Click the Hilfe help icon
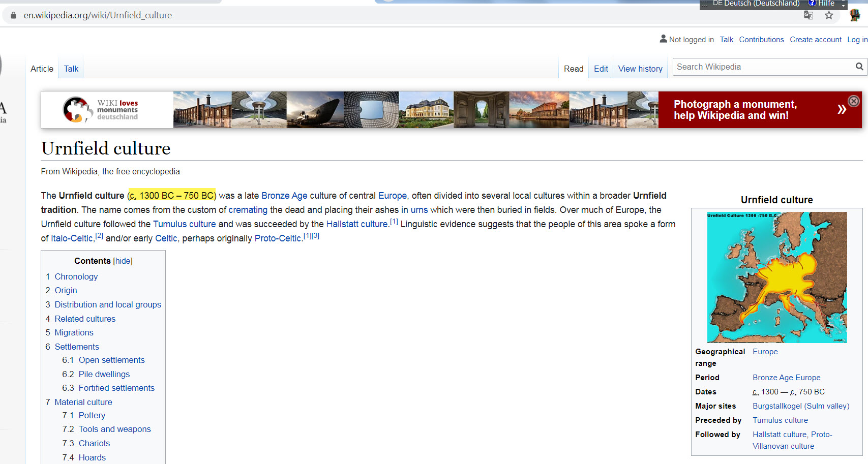 pos(812,3)
